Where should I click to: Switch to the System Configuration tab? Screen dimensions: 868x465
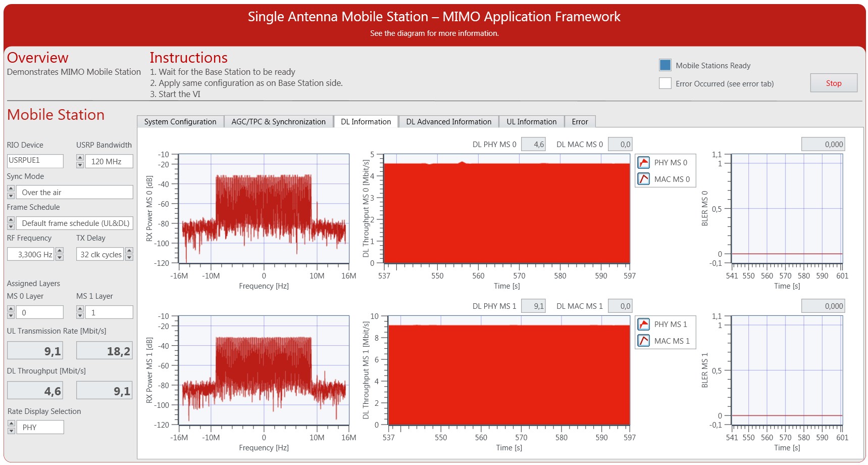coord(180,121)
